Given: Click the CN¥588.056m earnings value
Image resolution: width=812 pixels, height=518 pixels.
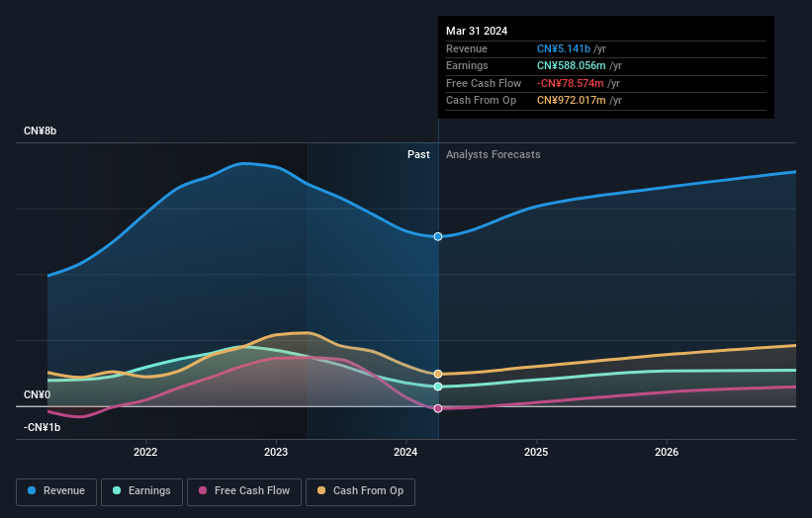Looking at the screenshot, I should click(x=572, y=65).
